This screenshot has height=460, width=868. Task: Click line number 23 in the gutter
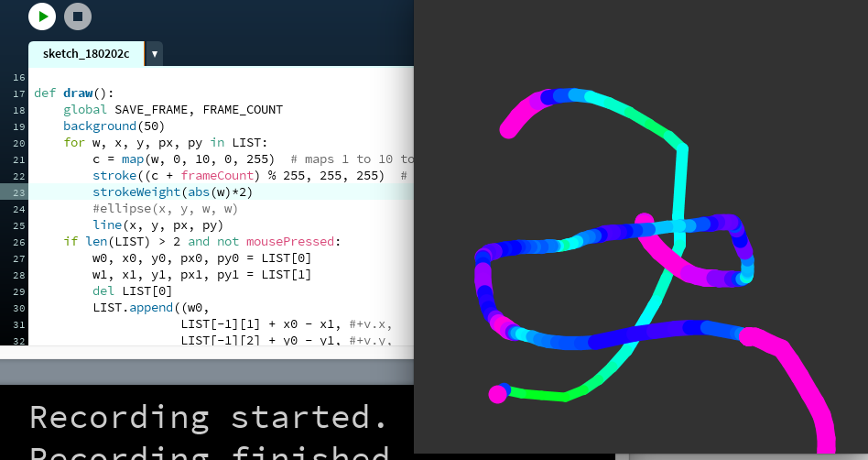point(19,192)
